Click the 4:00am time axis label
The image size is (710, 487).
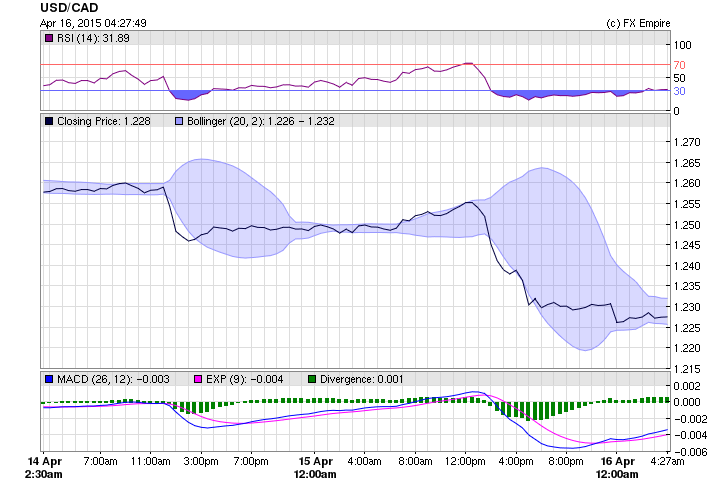coord(364,462)
